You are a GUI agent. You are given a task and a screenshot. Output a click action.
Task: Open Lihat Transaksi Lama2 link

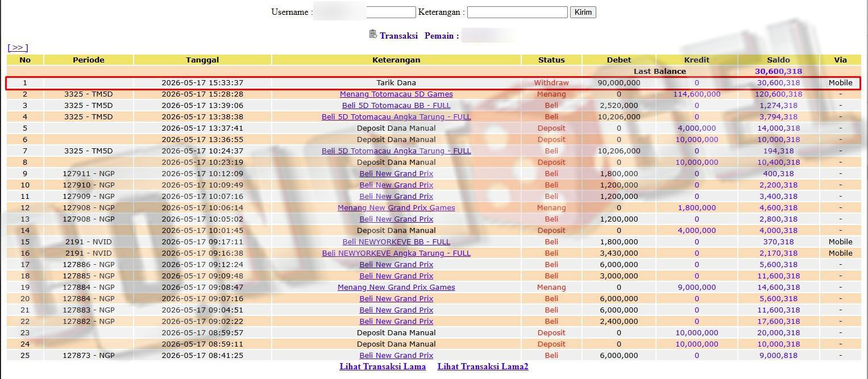(x=483, y=366)
